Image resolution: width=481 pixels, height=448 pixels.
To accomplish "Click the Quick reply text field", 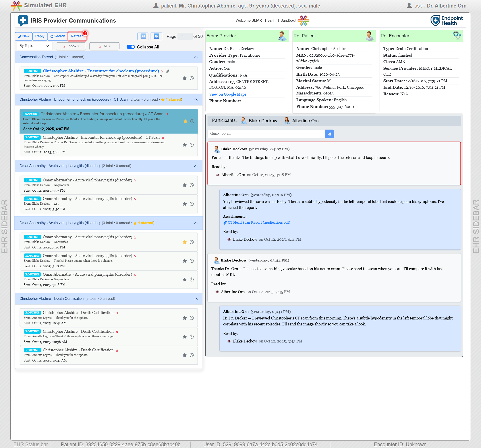I will [x=266, y=134].
